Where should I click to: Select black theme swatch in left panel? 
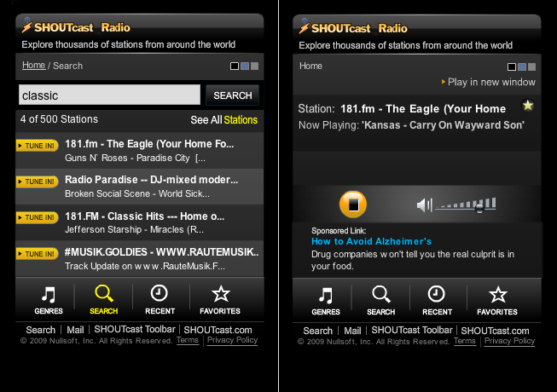(235, 66)
